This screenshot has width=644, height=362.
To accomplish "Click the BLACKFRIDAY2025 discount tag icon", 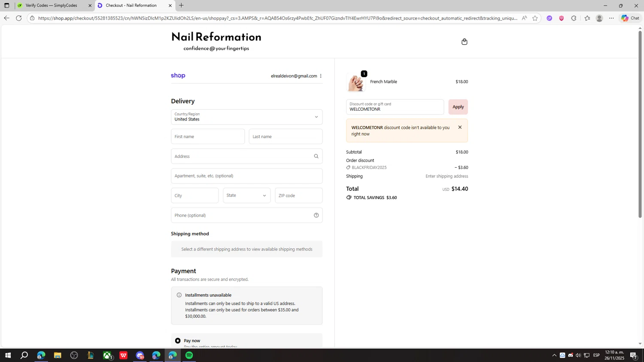I will (x=348, y=168).
